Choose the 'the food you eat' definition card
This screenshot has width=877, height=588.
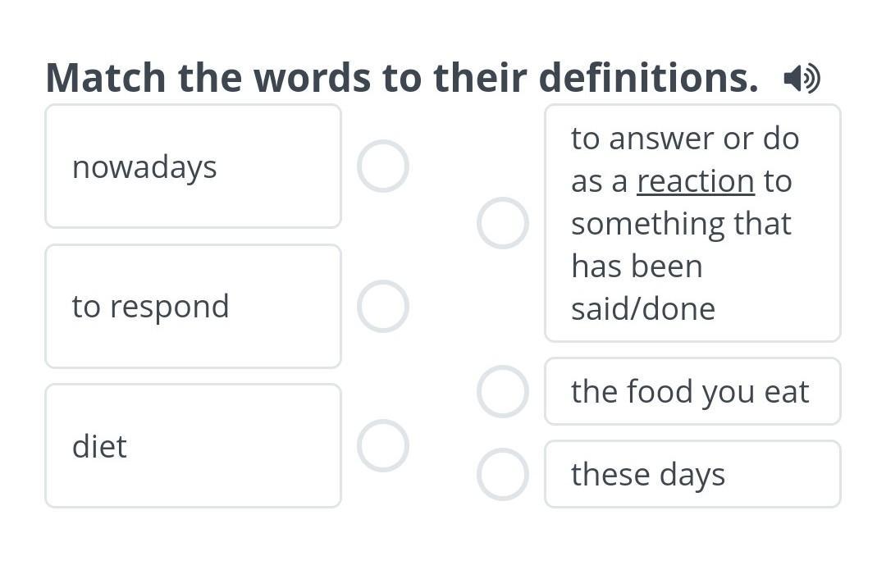pos(692,391)
